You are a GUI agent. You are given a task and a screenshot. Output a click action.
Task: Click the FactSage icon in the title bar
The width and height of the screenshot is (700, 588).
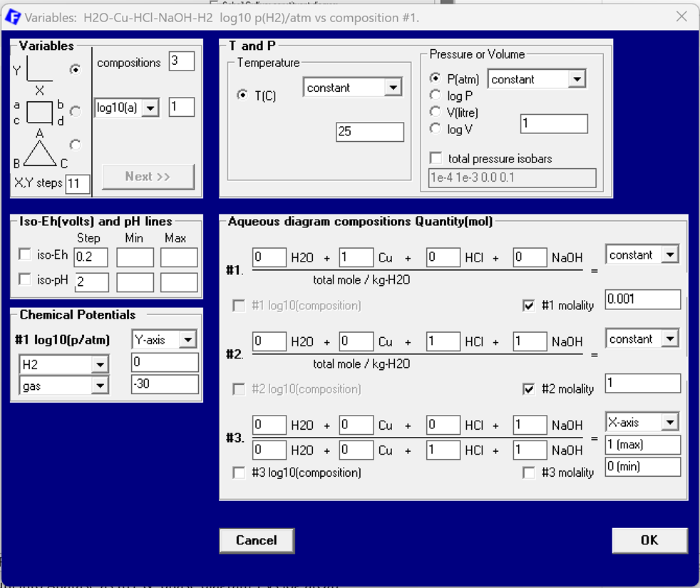(12, 16)
